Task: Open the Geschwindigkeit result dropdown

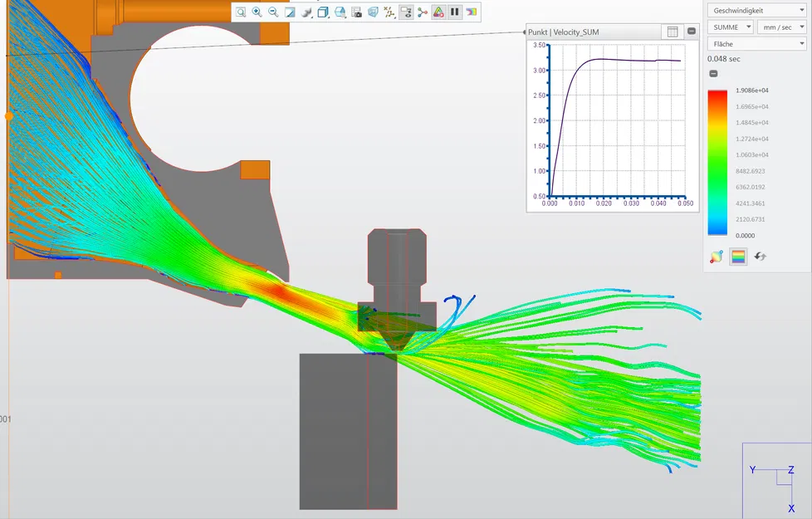Action: (x=756, y=10)
